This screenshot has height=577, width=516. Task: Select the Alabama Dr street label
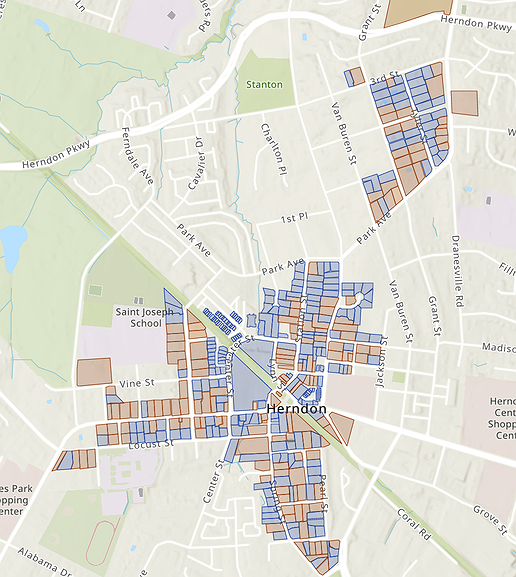click(45, 562)
